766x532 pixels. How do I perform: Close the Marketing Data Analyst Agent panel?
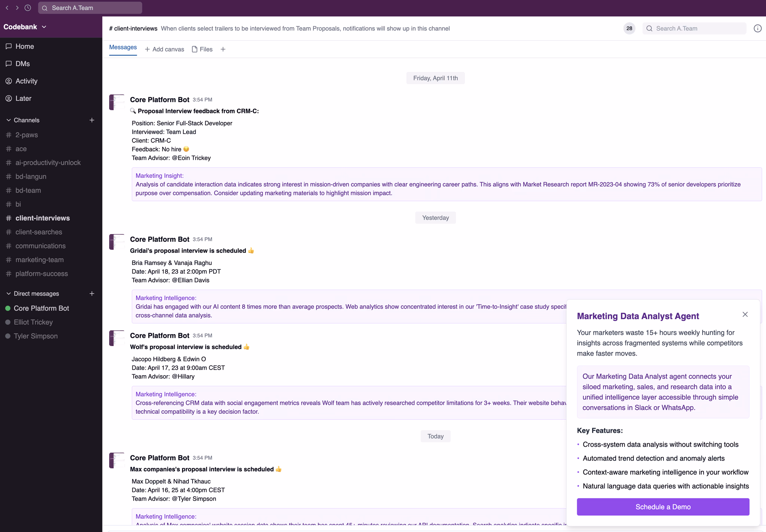tap(745, 314)
